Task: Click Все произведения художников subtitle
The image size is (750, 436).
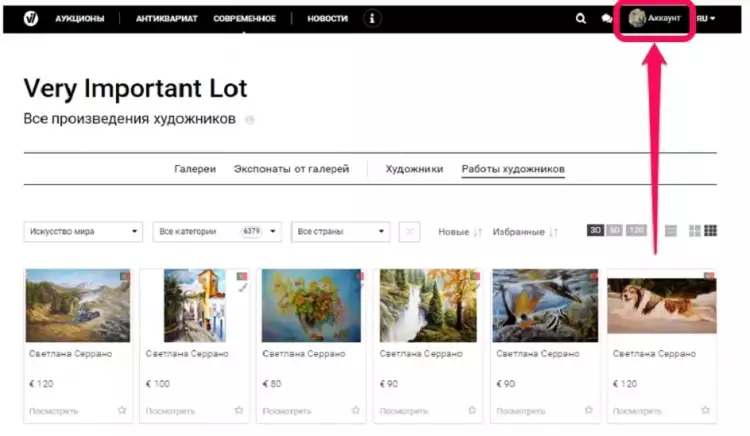Action: 130,119
